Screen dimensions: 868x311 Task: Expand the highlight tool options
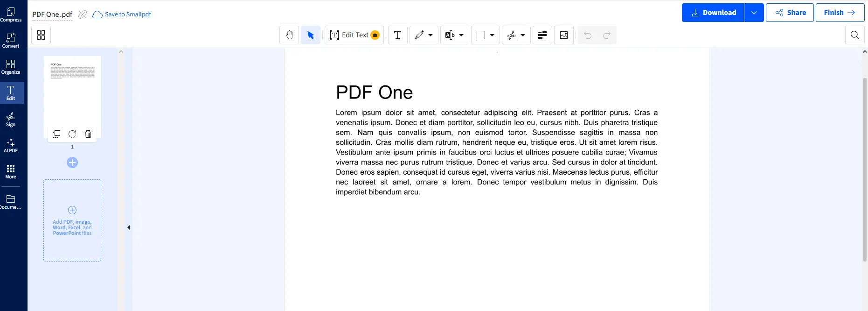point(461,35)
